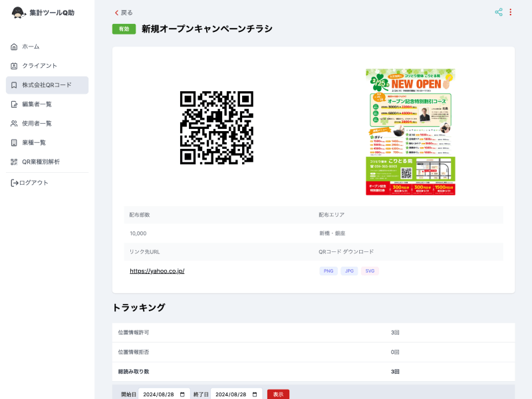Click the 位置情報許可 row label
Screen dimensions: 532x399
tap(134, 332)
